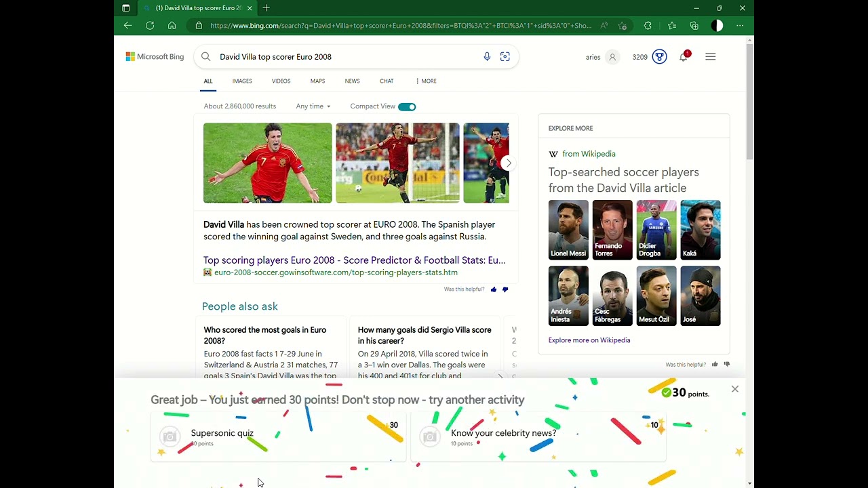Select the Kaká player card
This screenshot has width=868, height=488.
pyautogui.click(x=701, y=230)
